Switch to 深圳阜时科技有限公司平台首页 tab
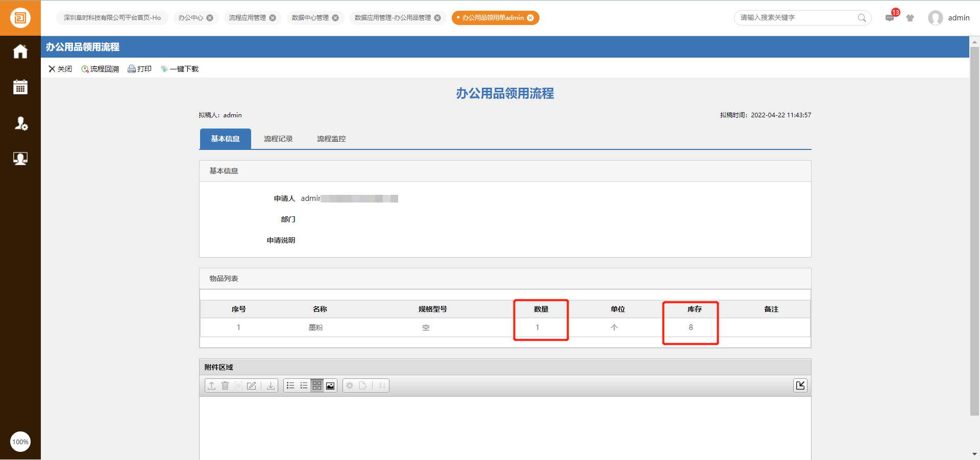Image resolution: width=980 pixels, height=460 pixels. coord(112,18)
